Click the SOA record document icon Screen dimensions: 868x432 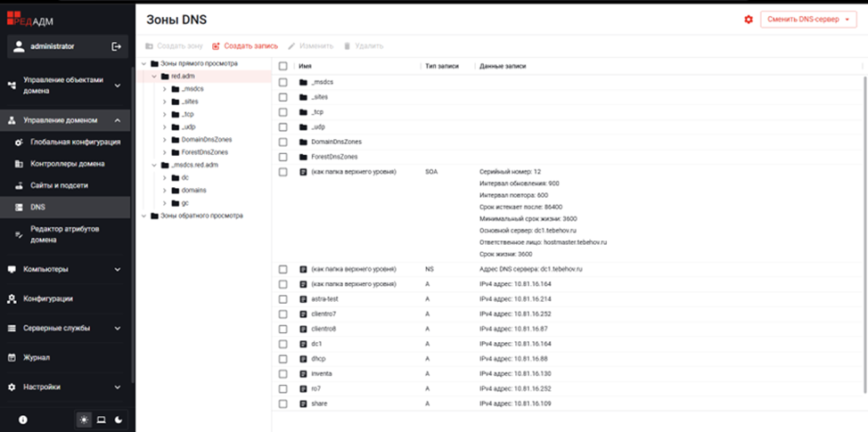[x=304, y=171]
